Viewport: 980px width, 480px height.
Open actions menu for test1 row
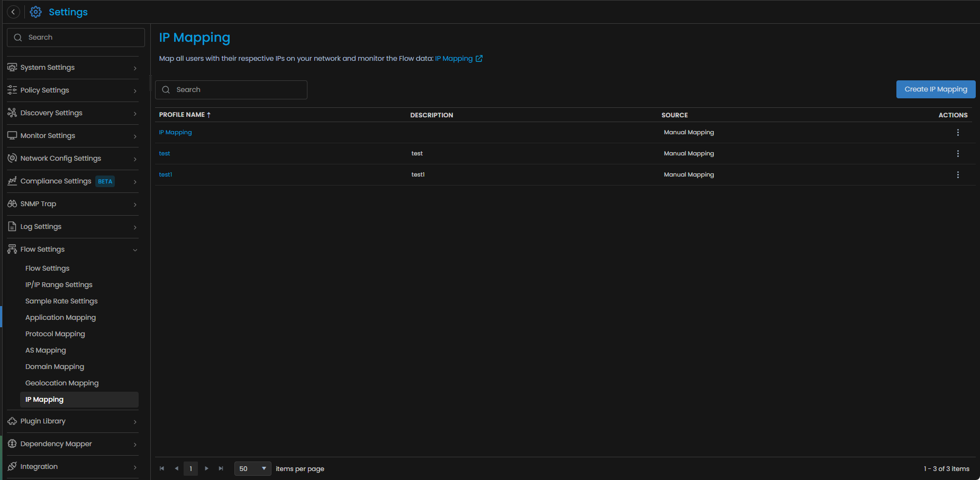click(x=958, y=175)
